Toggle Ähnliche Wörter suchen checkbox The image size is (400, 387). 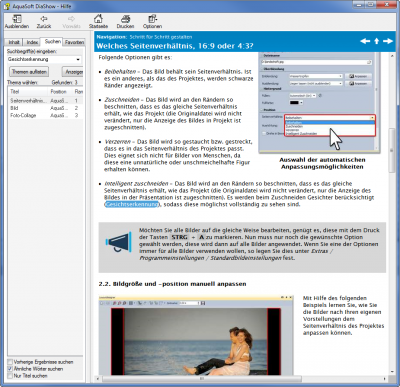[x=10, y=369]
